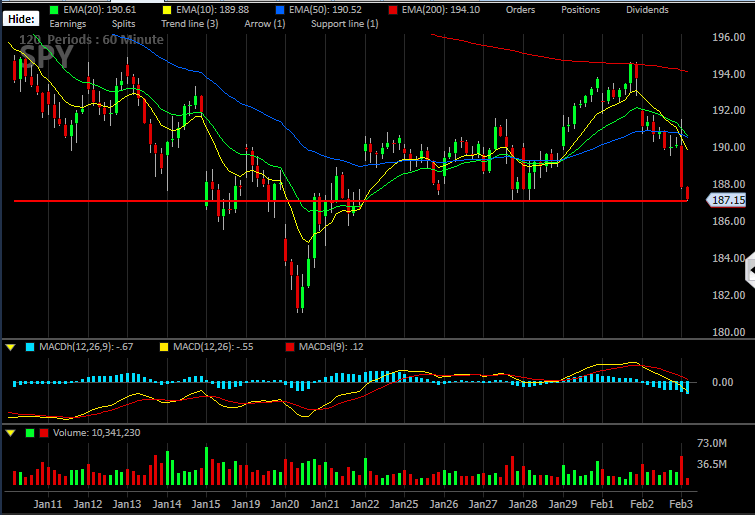Toggle Orders overlay
Viewport: 755px width, 515px height.
[521, 10]
